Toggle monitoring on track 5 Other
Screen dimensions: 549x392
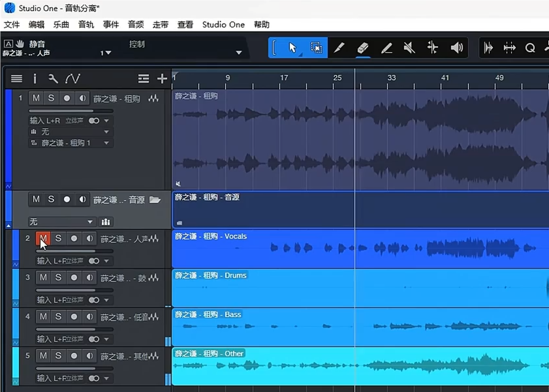pyautogui.click(x=89, y=356)
